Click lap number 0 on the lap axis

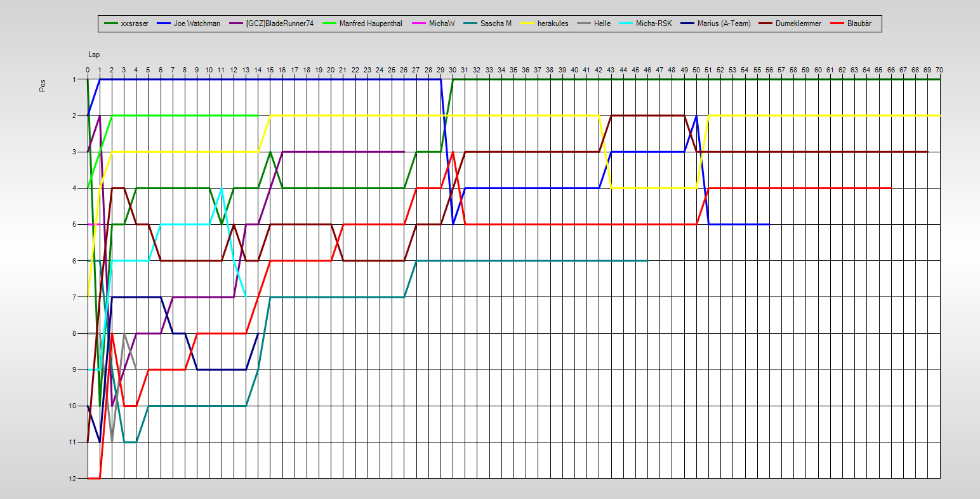point(88,70)
